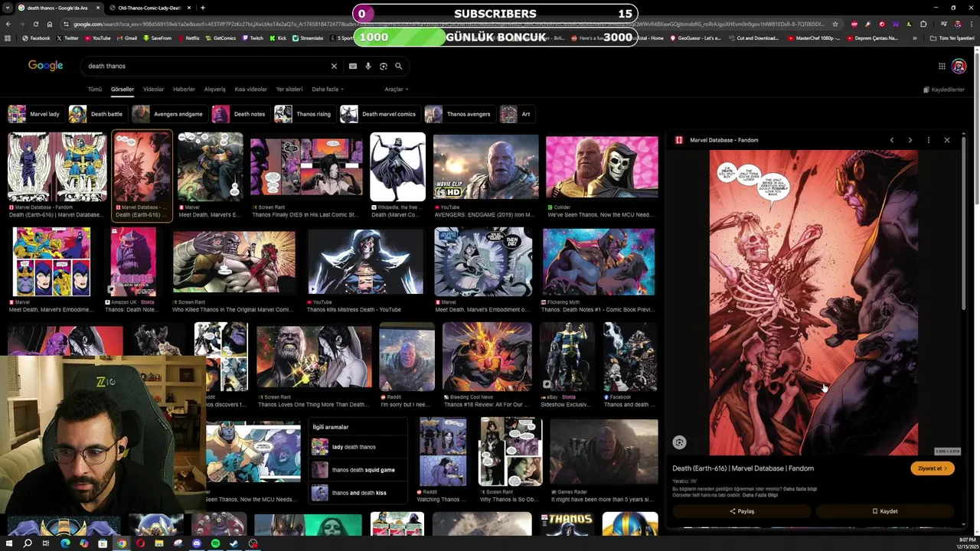Click the death thanos search input field
The image size is (980, 551).
[207, 67]
